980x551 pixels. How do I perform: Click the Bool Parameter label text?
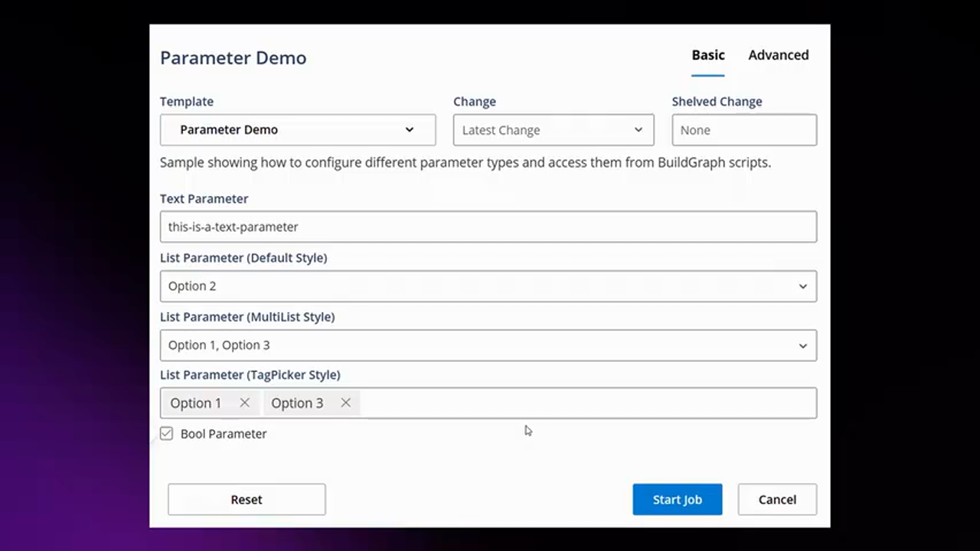pyautogui.click(x=224, y=434)
